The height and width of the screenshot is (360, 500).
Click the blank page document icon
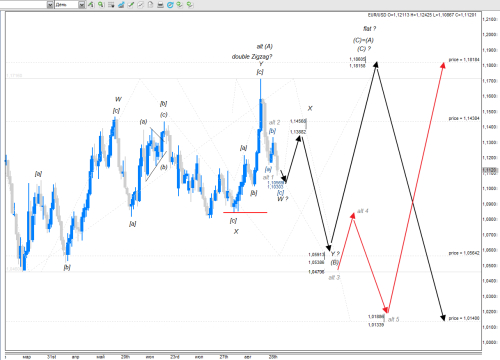point(150,5)
